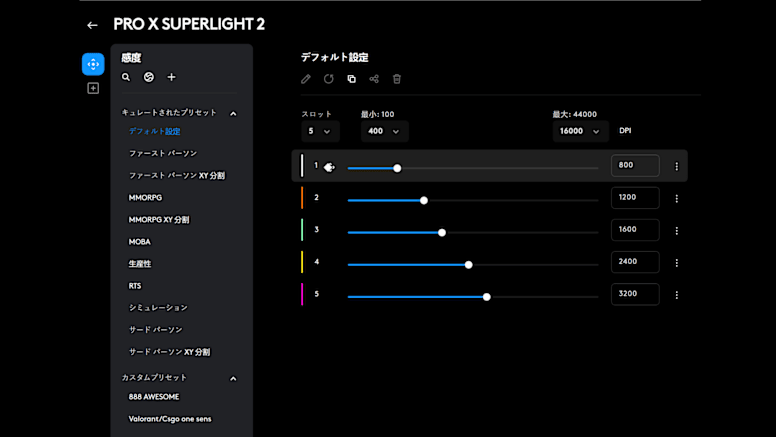
Task: Rename preset using the pencil icon
Action: [x=306, y=79]
